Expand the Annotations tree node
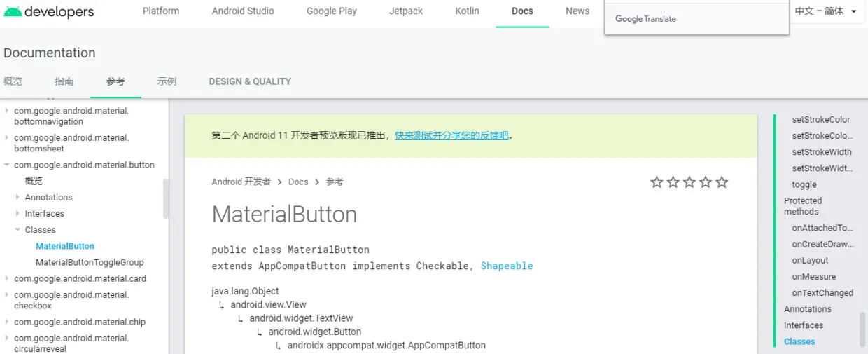Screen dimensions: 868x354 (x=17, y=198)
